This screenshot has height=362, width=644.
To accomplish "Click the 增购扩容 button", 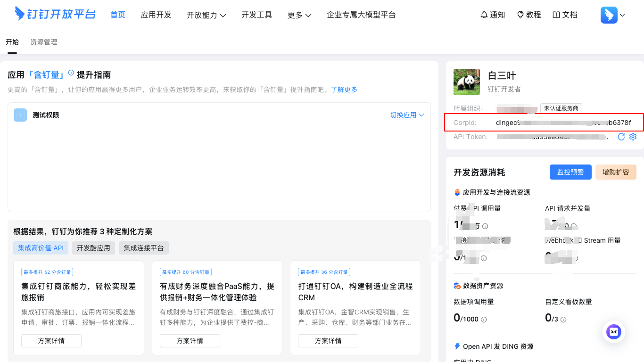I will tap(616, 172).
